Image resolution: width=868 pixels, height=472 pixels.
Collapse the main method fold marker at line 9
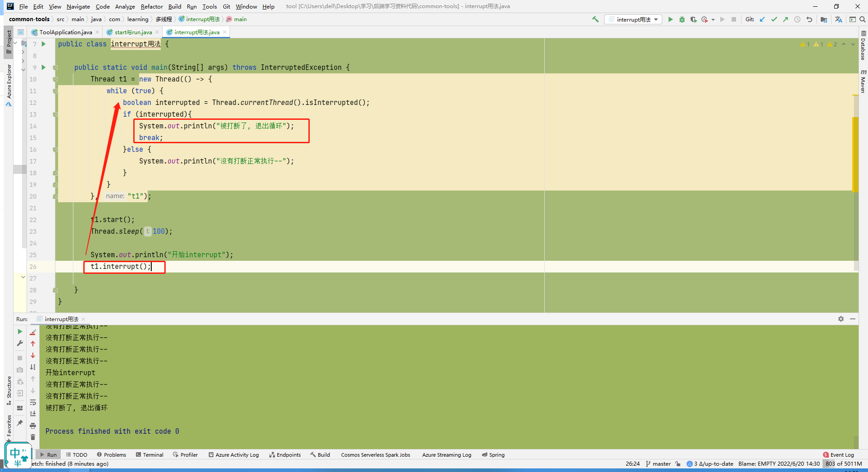(55, 68)
